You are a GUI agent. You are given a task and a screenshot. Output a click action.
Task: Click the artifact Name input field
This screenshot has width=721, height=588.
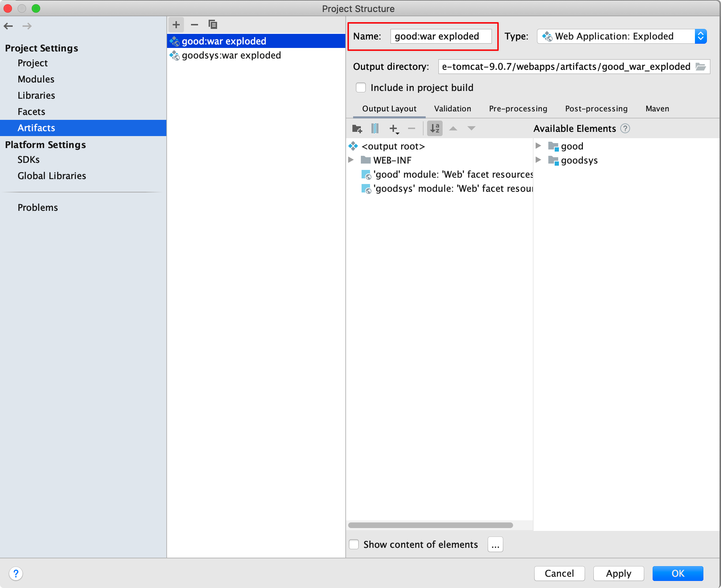pos(441,36)
